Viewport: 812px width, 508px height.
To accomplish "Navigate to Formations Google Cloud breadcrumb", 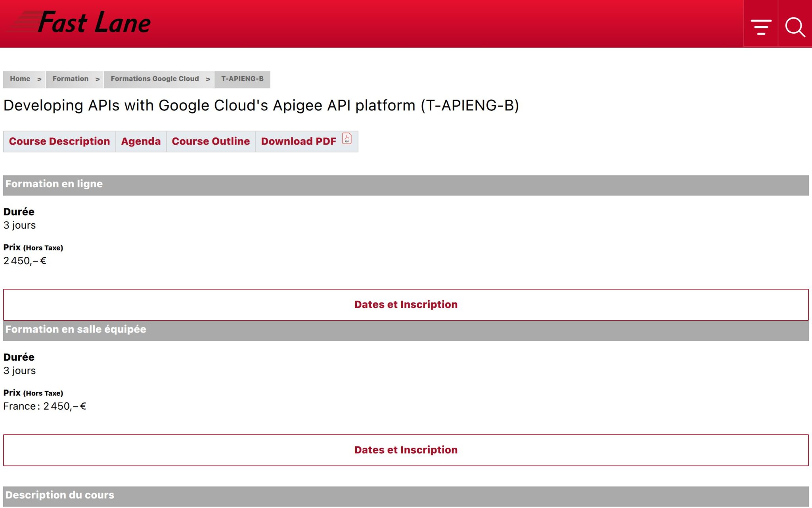I will pos(155,79).
